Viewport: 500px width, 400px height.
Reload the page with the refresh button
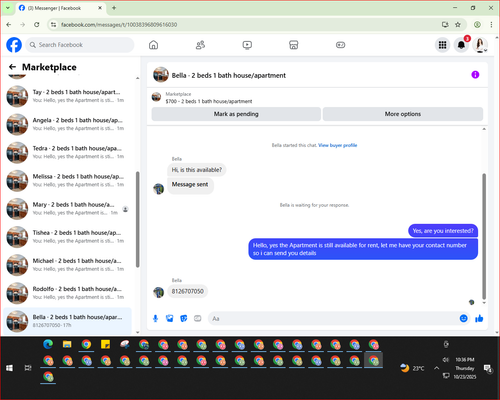pos(37,24)
